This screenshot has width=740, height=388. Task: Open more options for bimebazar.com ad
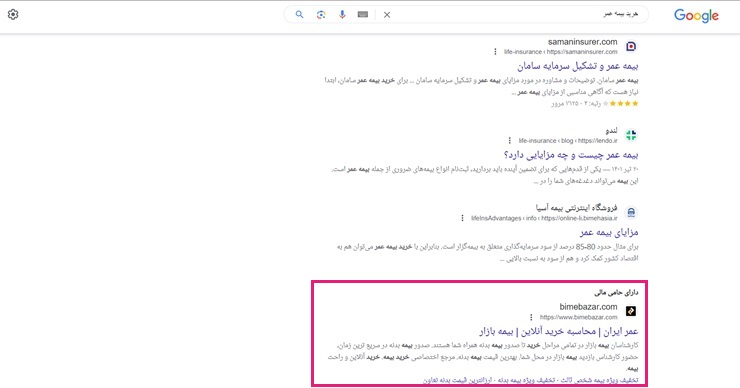(x=531, y=317)
